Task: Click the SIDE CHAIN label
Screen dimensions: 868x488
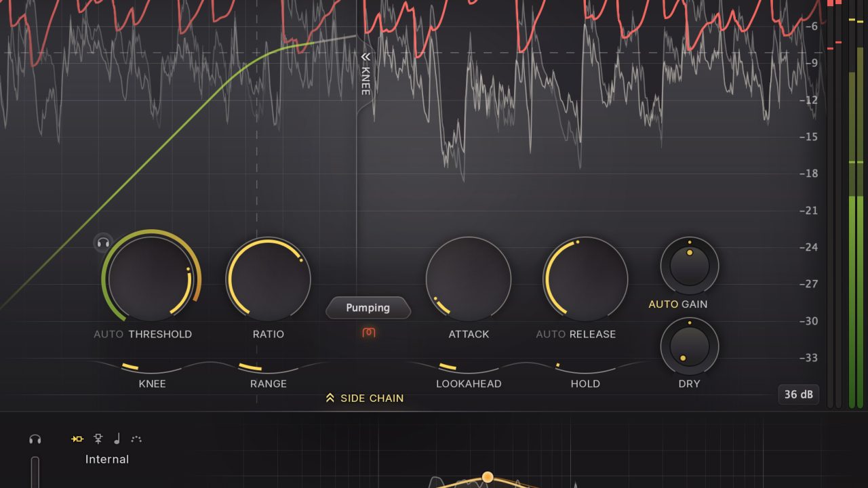Action: point(371,399)
